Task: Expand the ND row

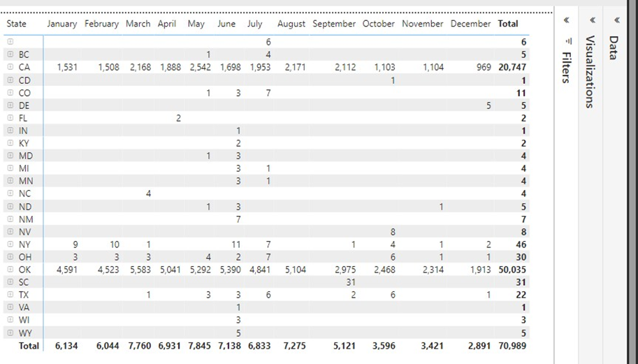Action: [10, 207]
